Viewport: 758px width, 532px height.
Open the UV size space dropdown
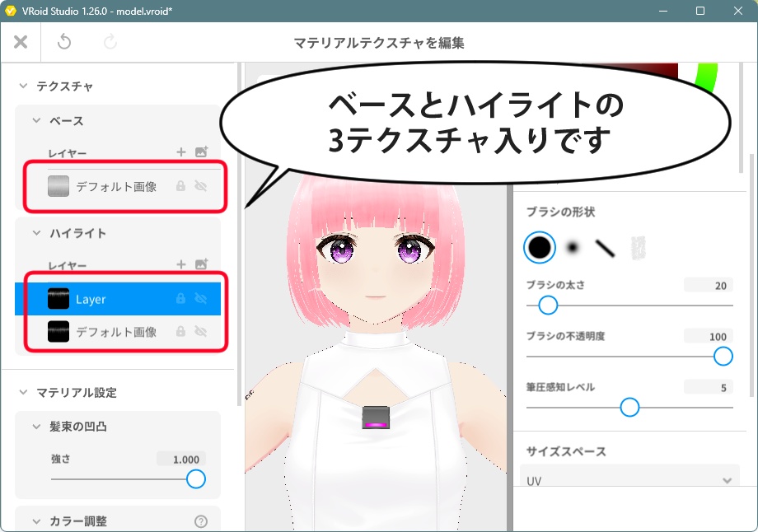[x=629, y=478]
